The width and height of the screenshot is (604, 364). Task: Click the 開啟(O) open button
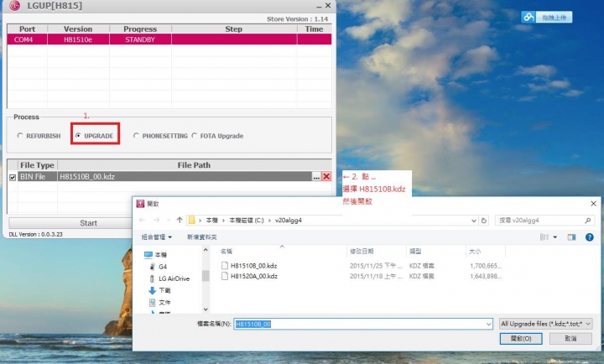521,339
